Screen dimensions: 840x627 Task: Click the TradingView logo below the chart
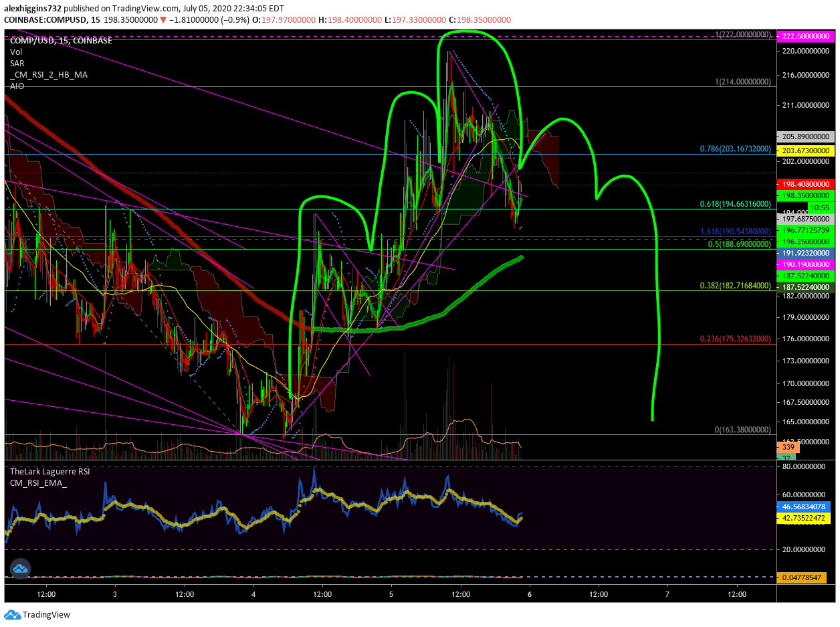pyautogui.click(x=37, y=614)
